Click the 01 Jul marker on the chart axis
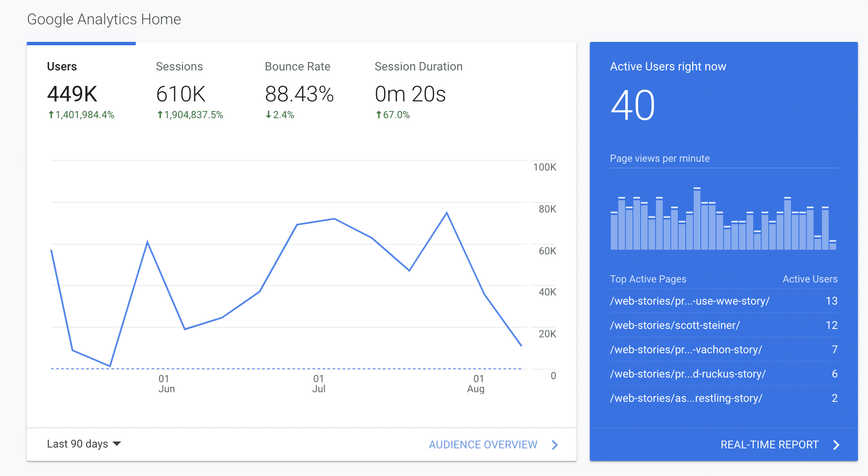Screen dimensions: 868x476 [318, 383]
